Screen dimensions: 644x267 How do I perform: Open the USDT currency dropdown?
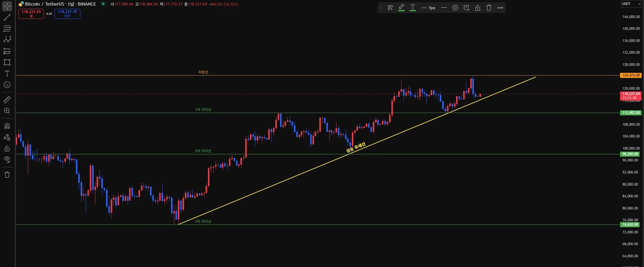click(631, 4)
